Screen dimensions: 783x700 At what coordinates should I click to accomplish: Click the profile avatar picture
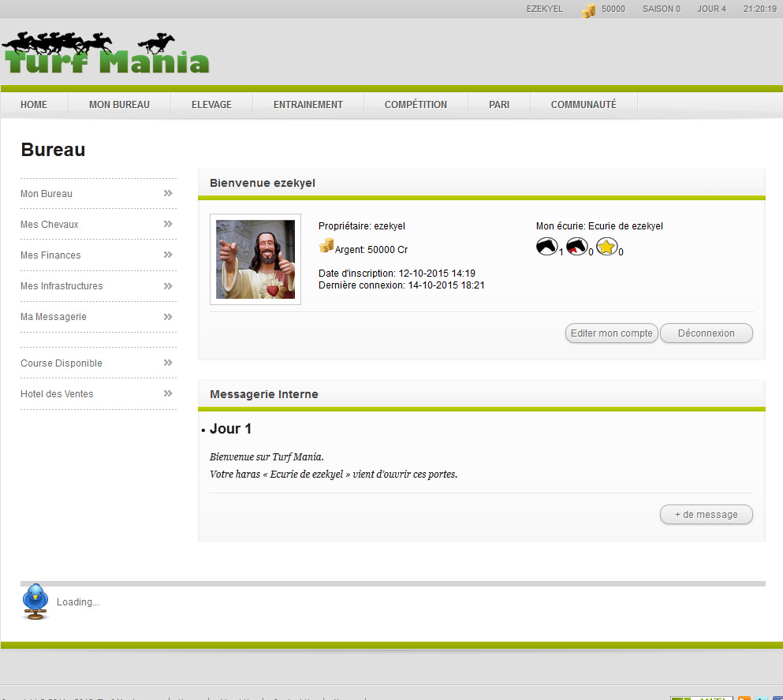(255, 259)
